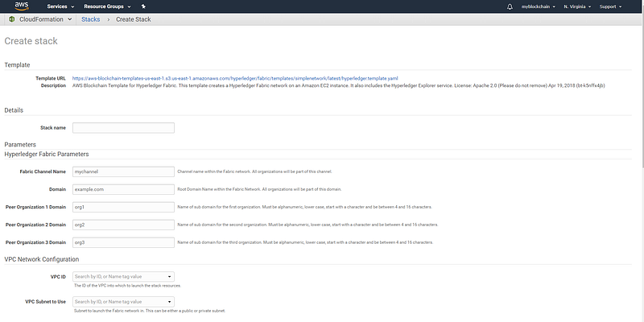This screenshot has height=322, width=644.
Task: Click the 'Root Domain Name within the Fabric Network' hint
Action: [x=259, y=189]
